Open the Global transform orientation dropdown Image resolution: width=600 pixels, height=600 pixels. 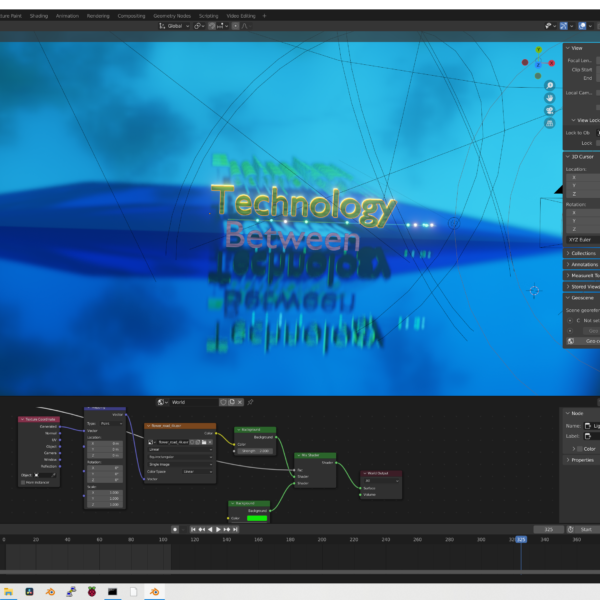coord(177,26)
